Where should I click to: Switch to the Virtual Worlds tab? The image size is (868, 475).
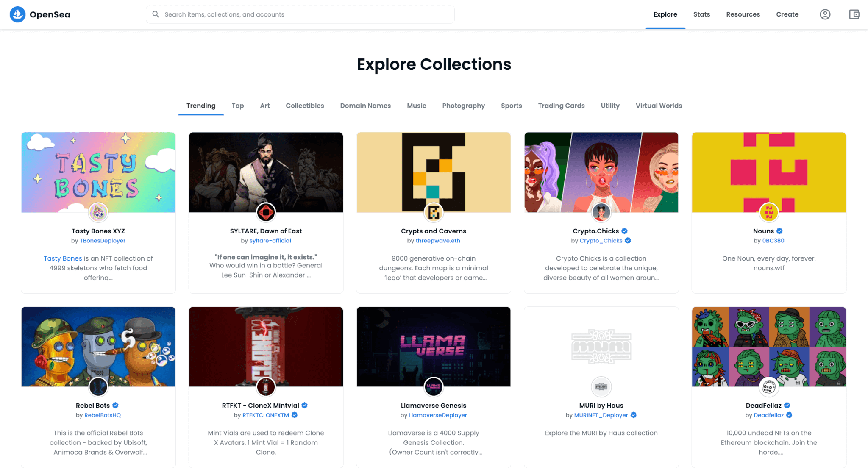659,106
